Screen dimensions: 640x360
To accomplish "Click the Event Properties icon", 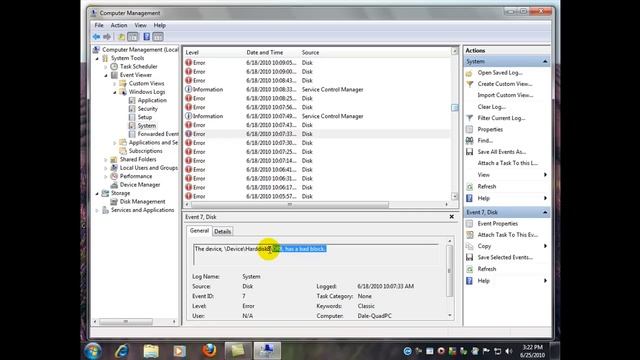I will pos(469,224).
